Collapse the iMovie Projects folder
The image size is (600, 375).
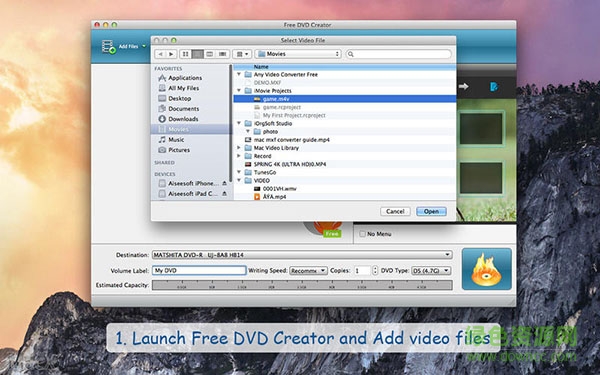click(239, 91)
